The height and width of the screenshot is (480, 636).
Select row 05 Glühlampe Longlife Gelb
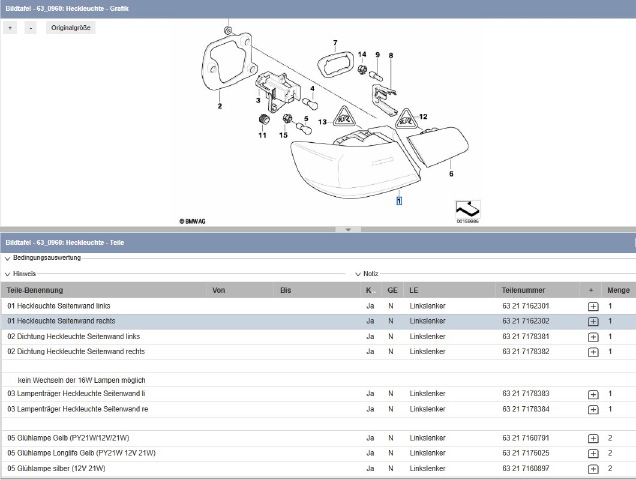(318, 453)
